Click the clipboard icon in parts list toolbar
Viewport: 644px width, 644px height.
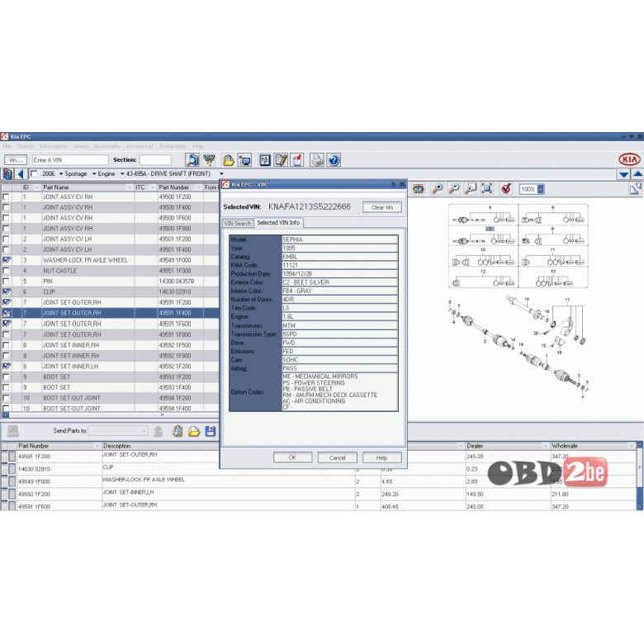[178, 431]
